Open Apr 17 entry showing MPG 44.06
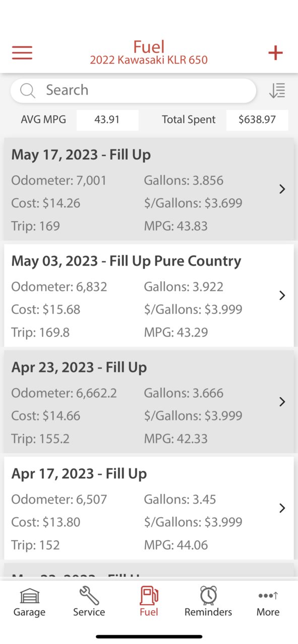298x644 pixels. tap(149, 508)
